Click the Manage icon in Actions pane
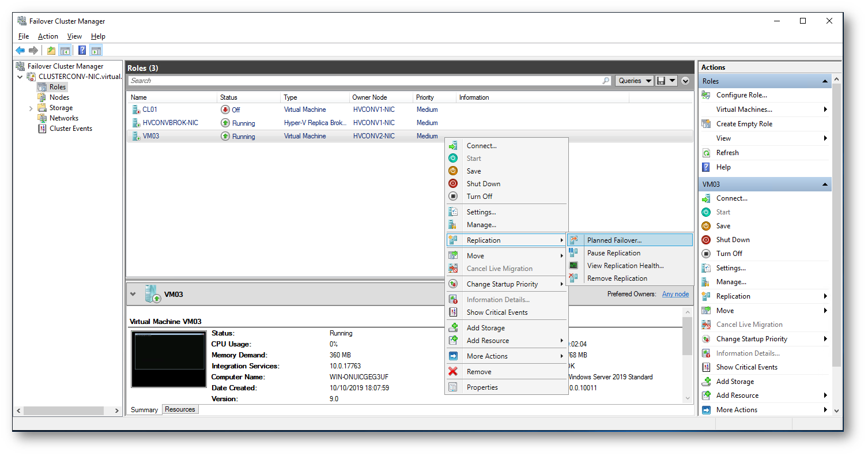Image resolution: width=868 pixels, height=456 pixels. pos(706,282)
